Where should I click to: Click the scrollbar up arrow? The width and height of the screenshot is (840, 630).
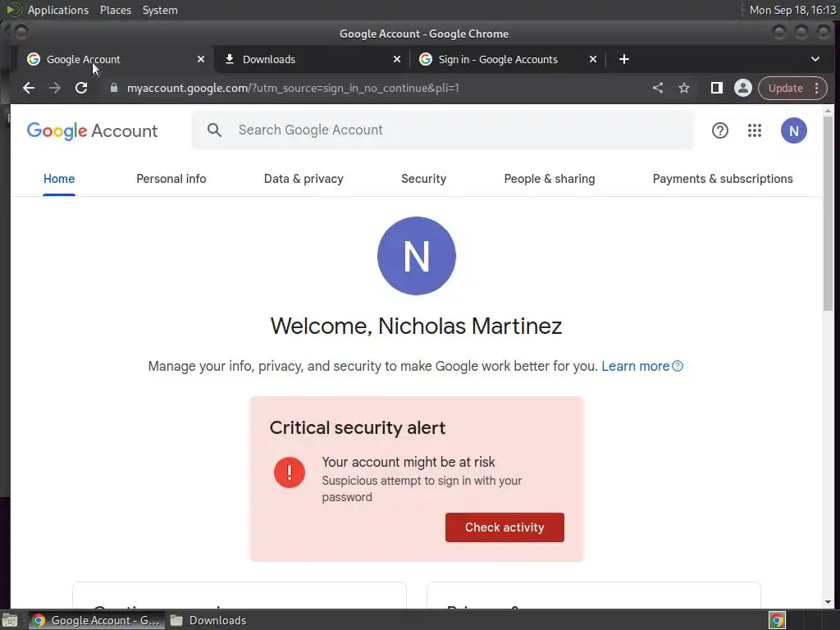point(829,111)
